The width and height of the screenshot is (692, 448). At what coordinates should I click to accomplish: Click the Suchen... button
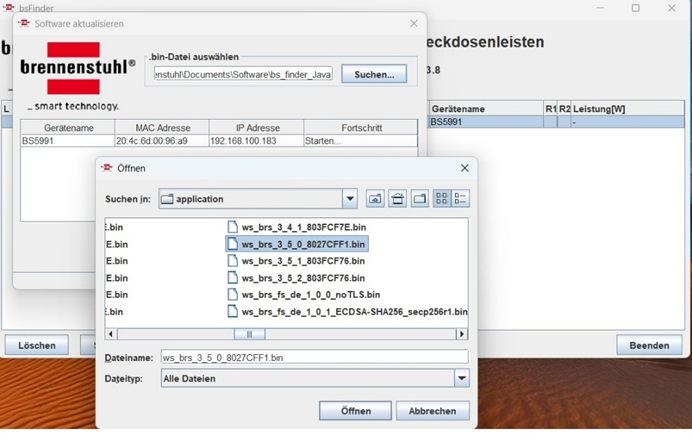(x=374, y=74)
